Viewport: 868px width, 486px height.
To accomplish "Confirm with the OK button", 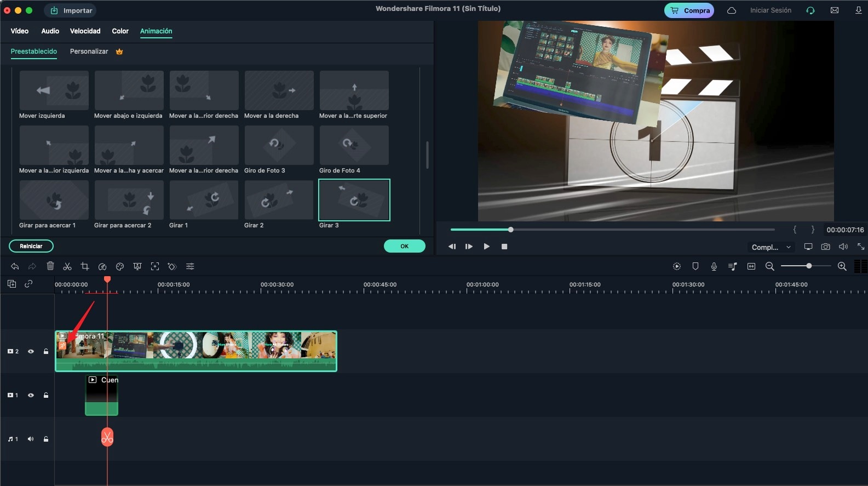I will (405, 246).
